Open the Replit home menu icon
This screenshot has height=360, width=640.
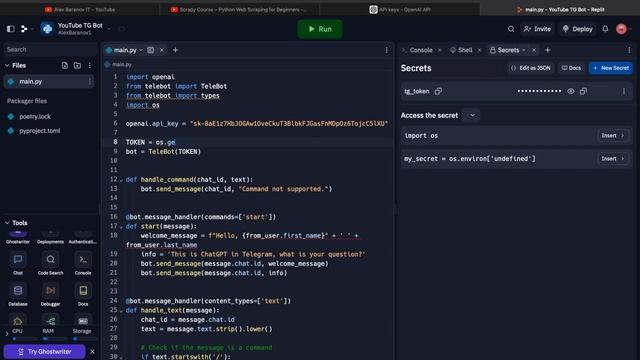(x=24, y=29)
